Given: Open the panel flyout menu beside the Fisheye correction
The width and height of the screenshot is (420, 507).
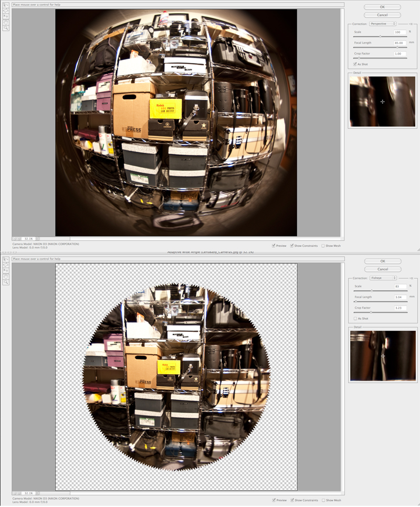Looking at the screenshot, I should (411, 278).
